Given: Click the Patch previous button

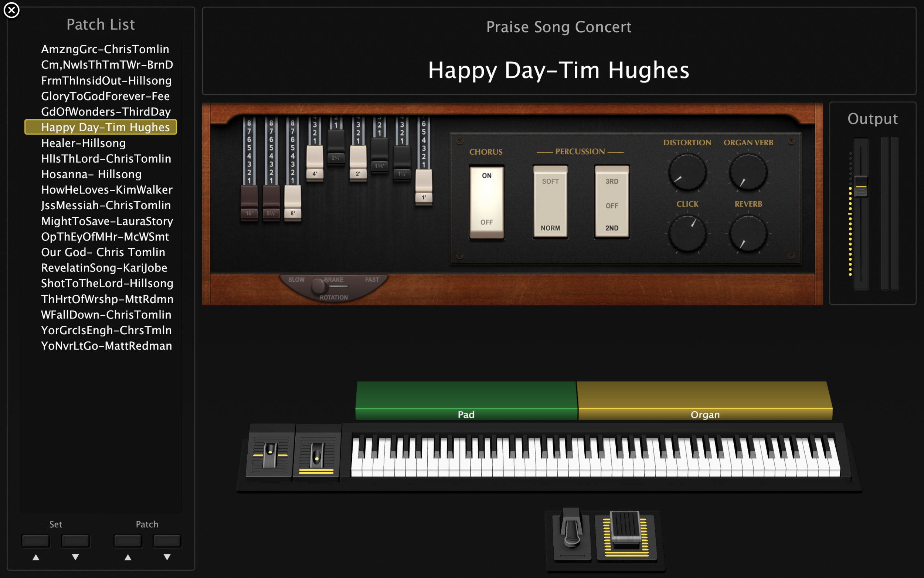Looking at the screenshot, I should pos(128,541).
